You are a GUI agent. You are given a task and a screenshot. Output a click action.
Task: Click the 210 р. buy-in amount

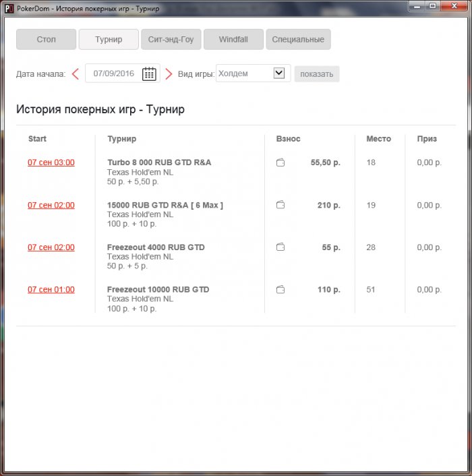coord(329,206)
